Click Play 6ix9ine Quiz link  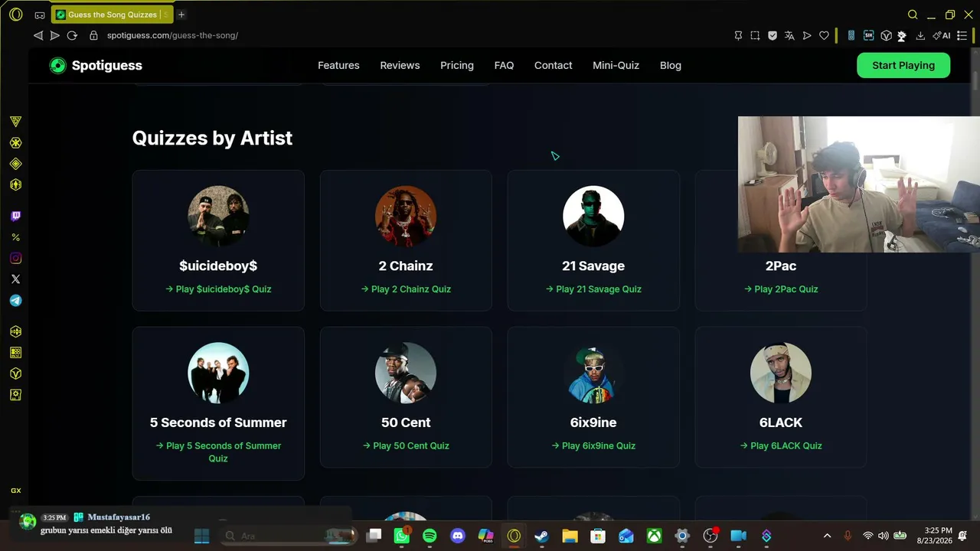point(593,445)
